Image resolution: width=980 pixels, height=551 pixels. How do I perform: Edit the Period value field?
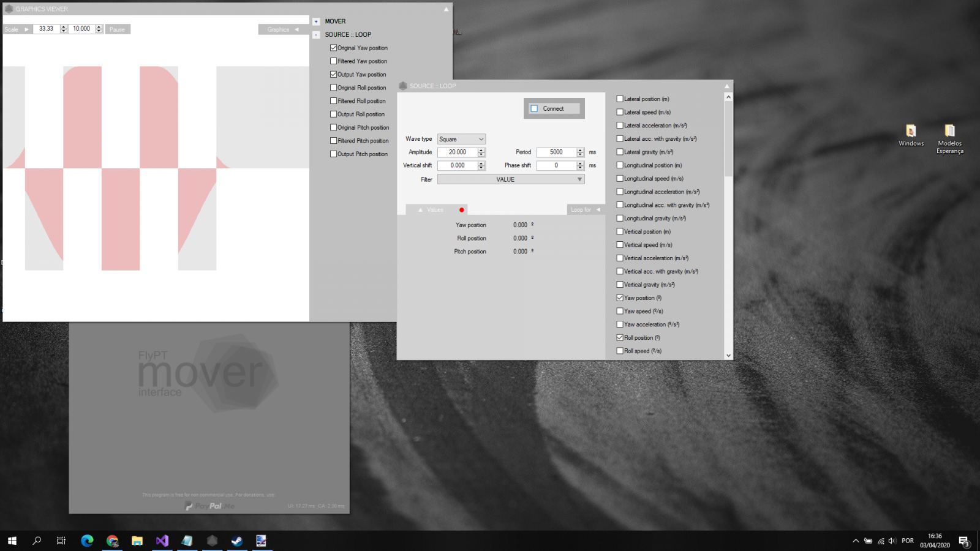[557, 152]
